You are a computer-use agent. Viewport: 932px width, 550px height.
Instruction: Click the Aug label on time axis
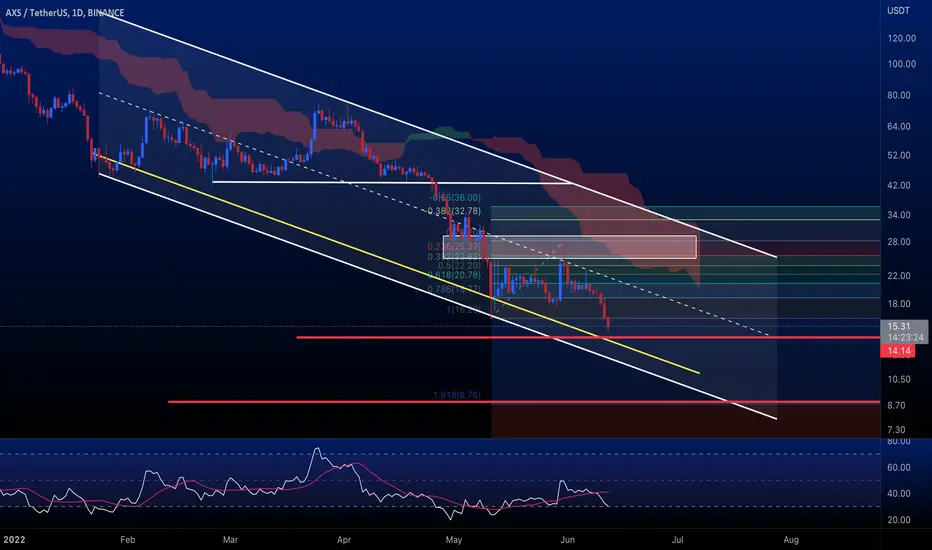(x=791, y=540)
